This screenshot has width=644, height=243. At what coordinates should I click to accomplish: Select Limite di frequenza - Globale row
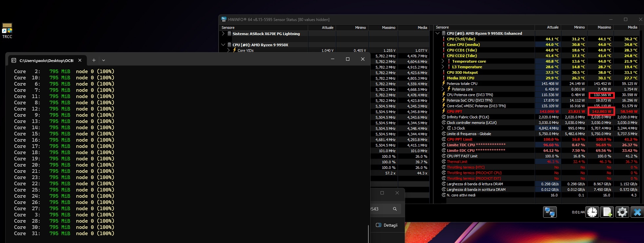539,134
